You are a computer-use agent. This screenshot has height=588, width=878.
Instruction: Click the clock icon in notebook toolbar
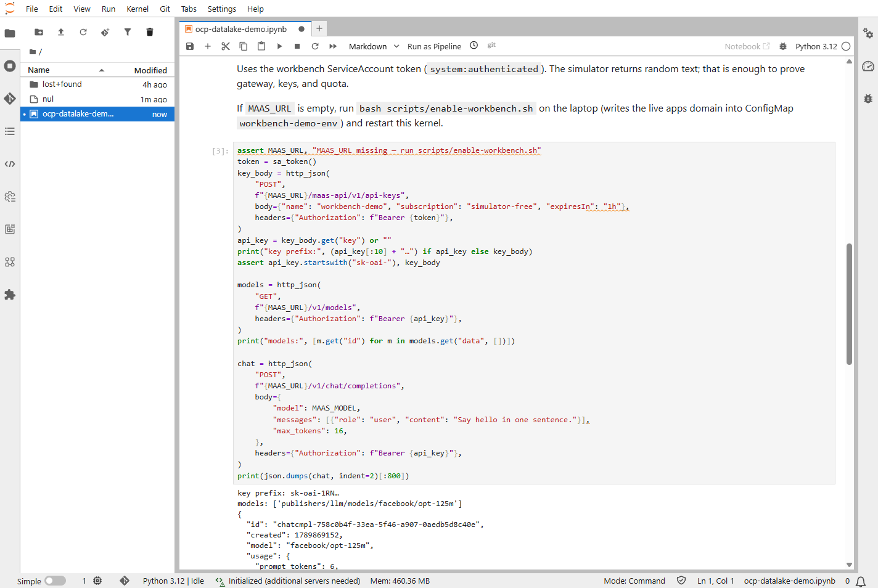pos(474,46)
